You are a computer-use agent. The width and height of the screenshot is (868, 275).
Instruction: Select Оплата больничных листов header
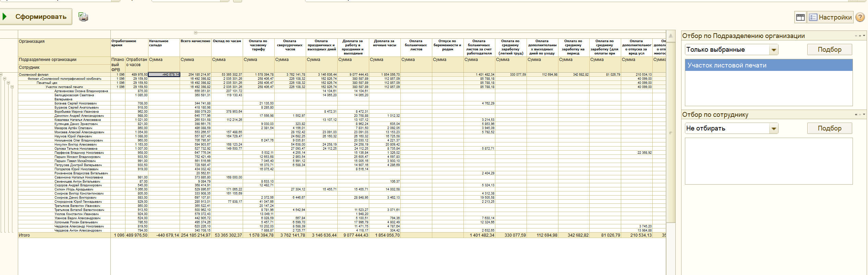[x=416, y=48]
